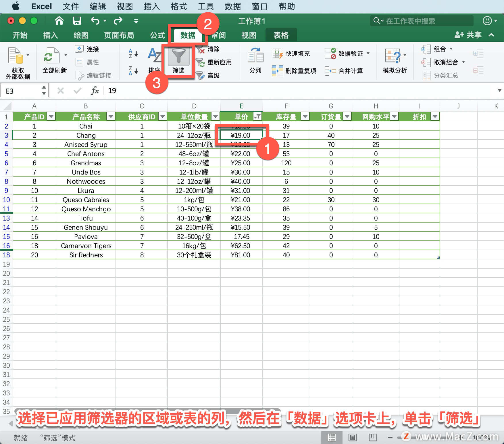Image resolution: width=504 pixels, height=444 pixels.
Task: Open the 表格 ribbon tab
Action: click(x=281, y=35)
